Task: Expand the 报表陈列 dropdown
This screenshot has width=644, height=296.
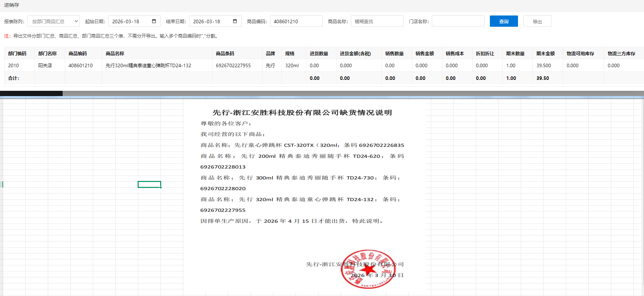Action: [x=53, y=21]
